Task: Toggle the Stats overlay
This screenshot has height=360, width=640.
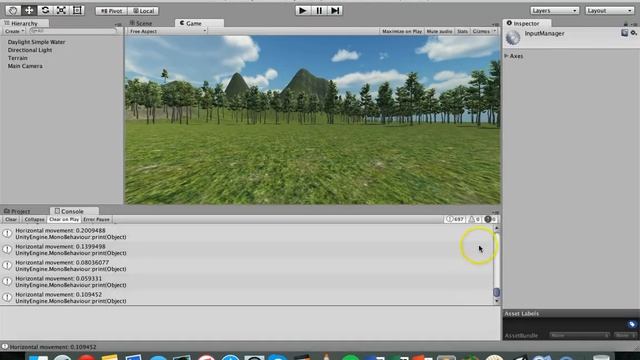Action: [462, 31]
